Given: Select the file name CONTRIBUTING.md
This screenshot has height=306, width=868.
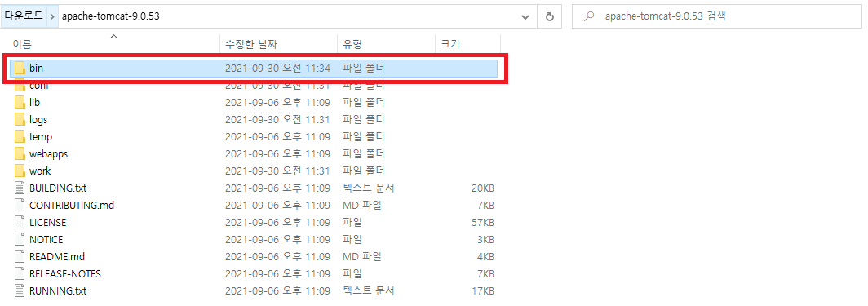Looking at the screenshot, I should pos(72,206).
